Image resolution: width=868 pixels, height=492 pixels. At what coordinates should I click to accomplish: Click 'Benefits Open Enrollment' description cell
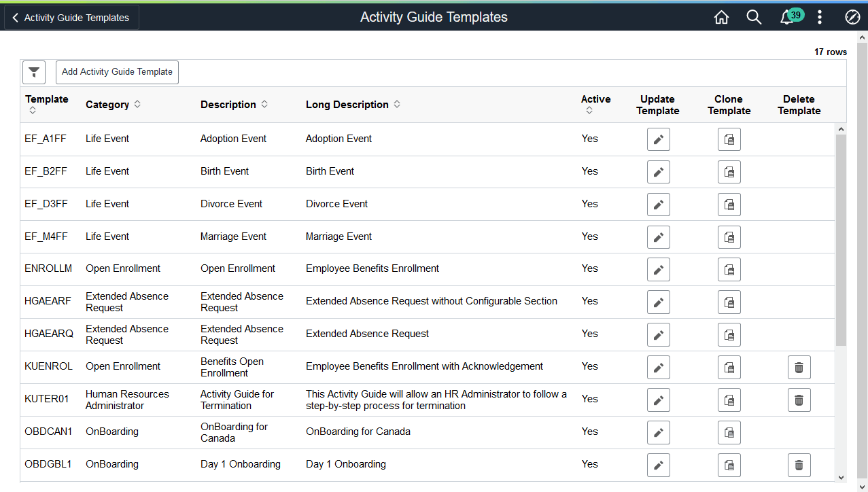pyautogui.click(x=232, y=367)
